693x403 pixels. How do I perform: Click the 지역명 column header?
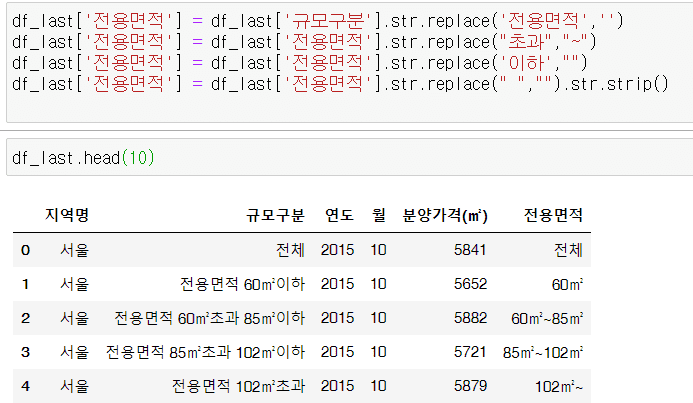(67, 215)
